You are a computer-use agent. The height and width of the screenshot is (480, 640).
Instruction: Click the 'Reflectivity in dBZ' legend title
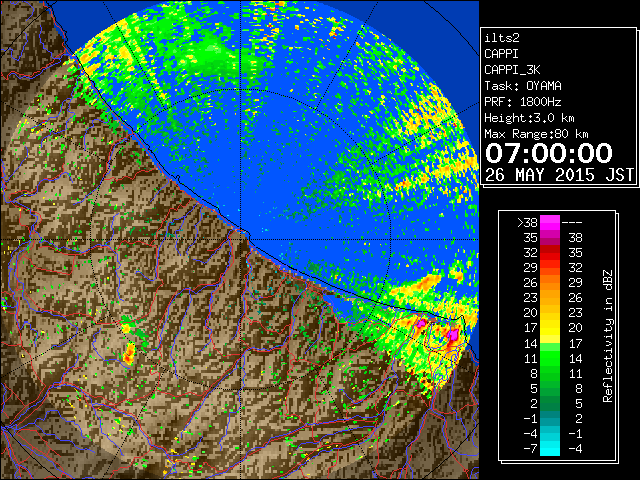[608, 336]
